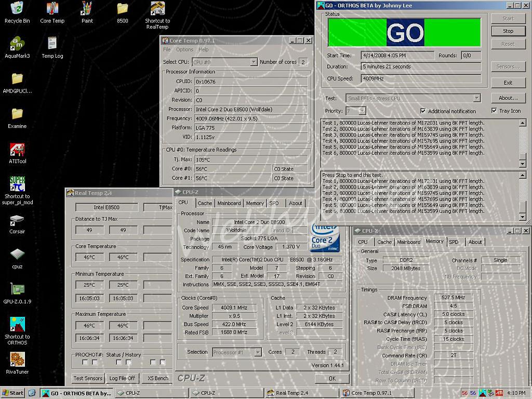This screenshot has width=532, height=399.
Task: Click the Stop button in ORTHOS
Action: click(508, 31)
